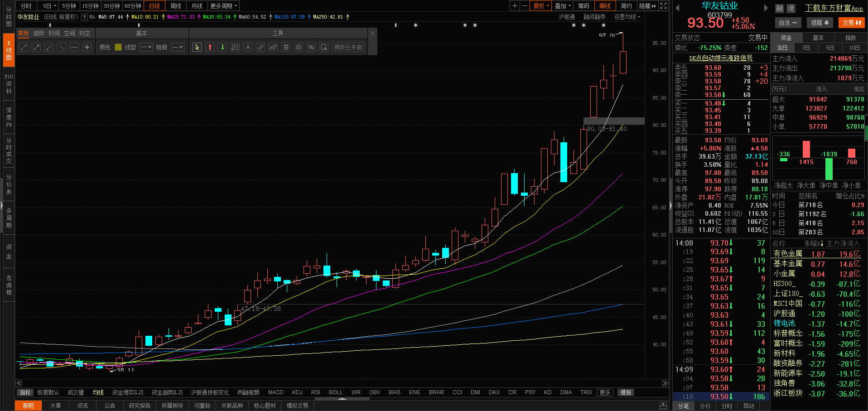868x411 pixels.
Task: Pick the olive drawing color swatch
Action: (118, 47)
